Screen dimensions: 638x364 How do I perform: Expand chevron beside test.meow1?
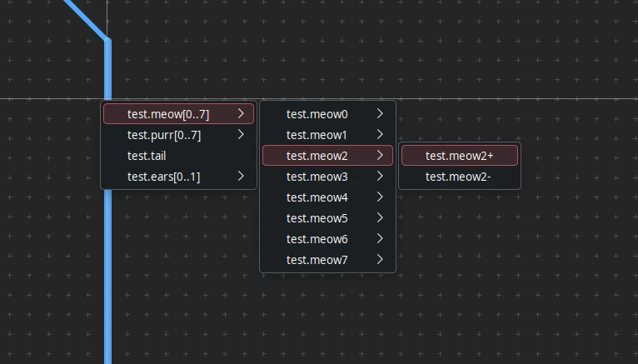(380, 135)
